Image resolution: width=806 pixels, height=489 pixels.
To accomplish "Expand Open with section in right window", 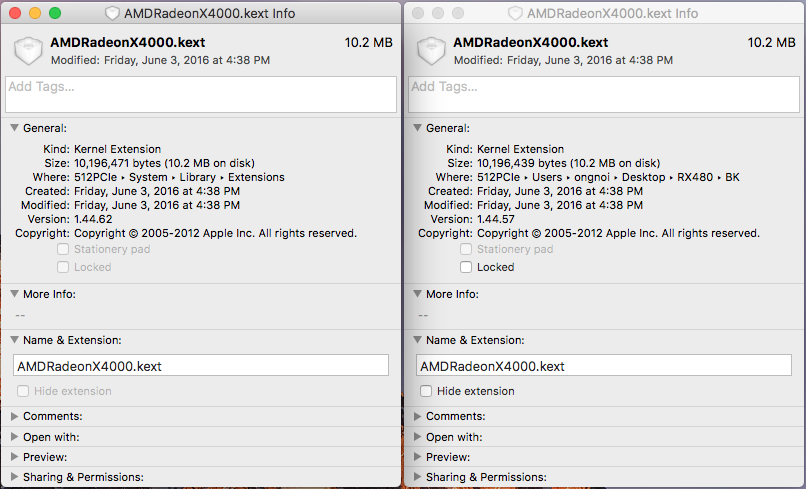I will pyautogui.click(x=417, y=437).
